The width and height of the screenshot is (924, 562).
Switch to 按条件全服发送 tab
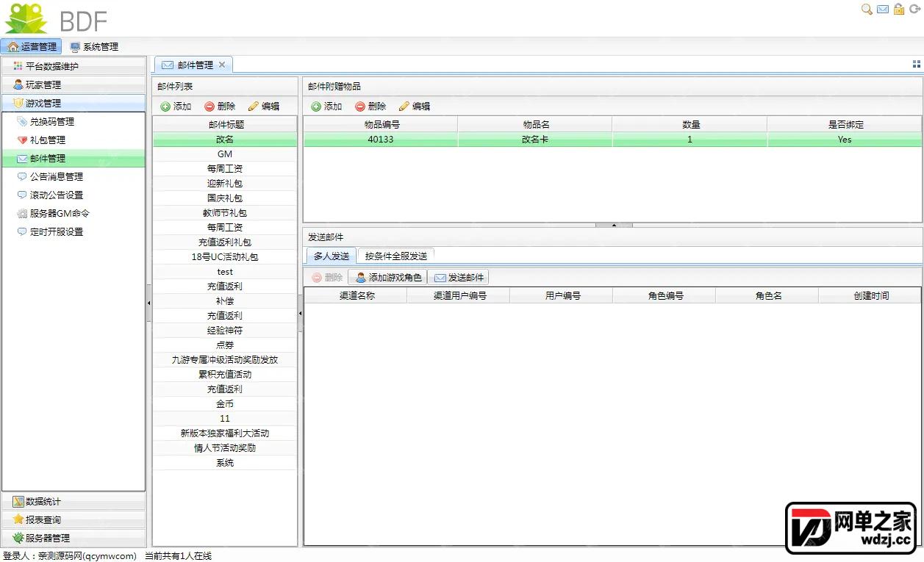396,256
